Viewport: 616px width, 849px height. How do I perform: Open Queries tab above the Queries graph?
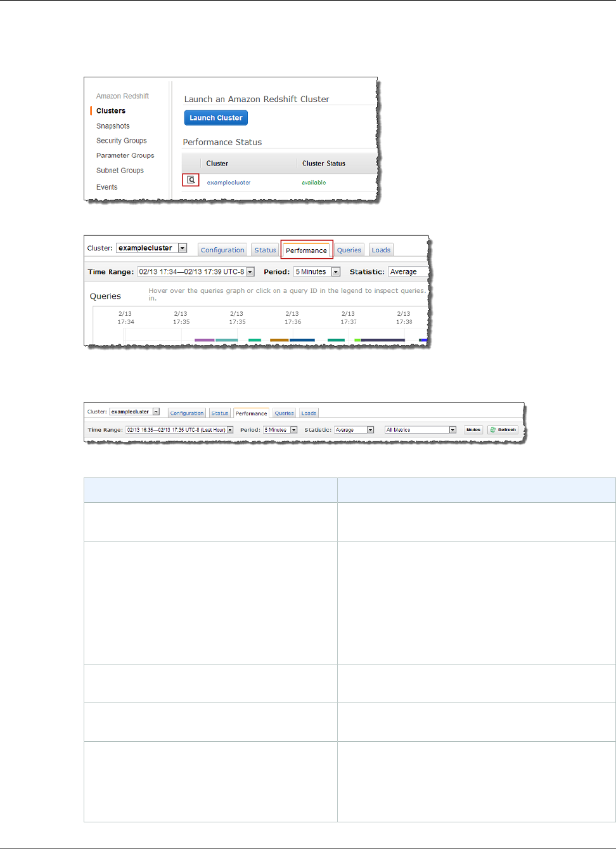point(349,250)
